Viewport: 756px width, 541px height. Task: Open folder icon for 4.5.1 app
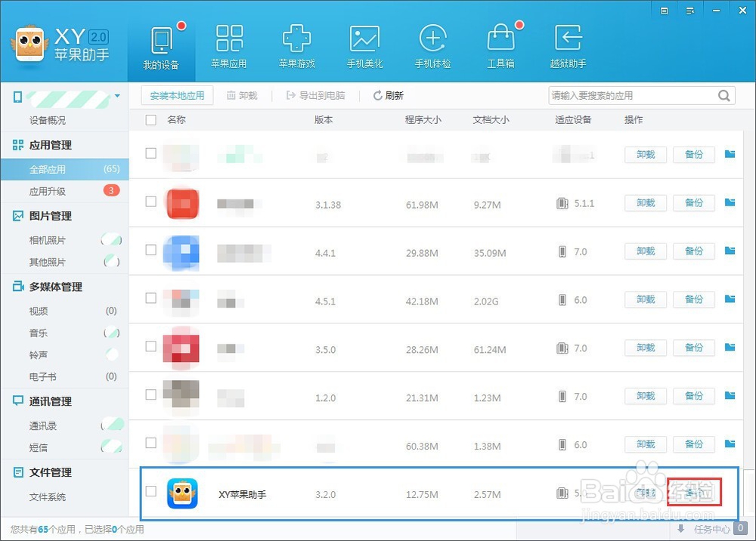coord(730,298)
